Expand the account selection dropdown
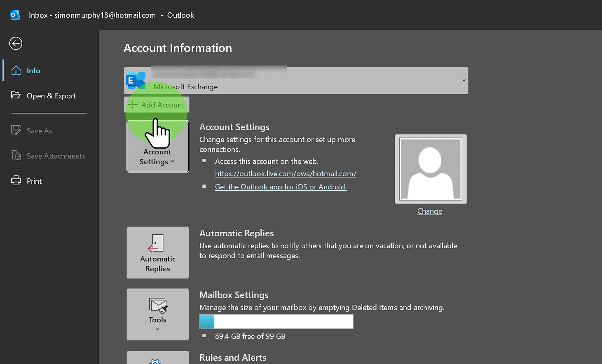602x364 pixels. pos(463,80)
